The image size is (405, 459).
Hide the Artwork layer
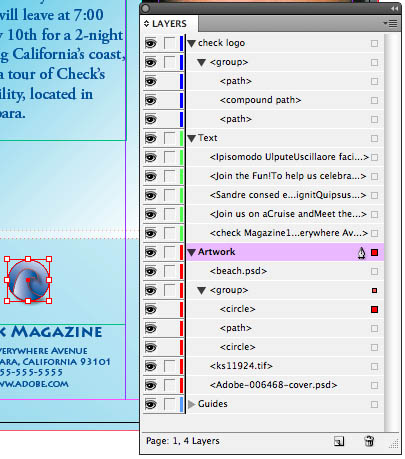pyautogui.click(x=151, y=252)
